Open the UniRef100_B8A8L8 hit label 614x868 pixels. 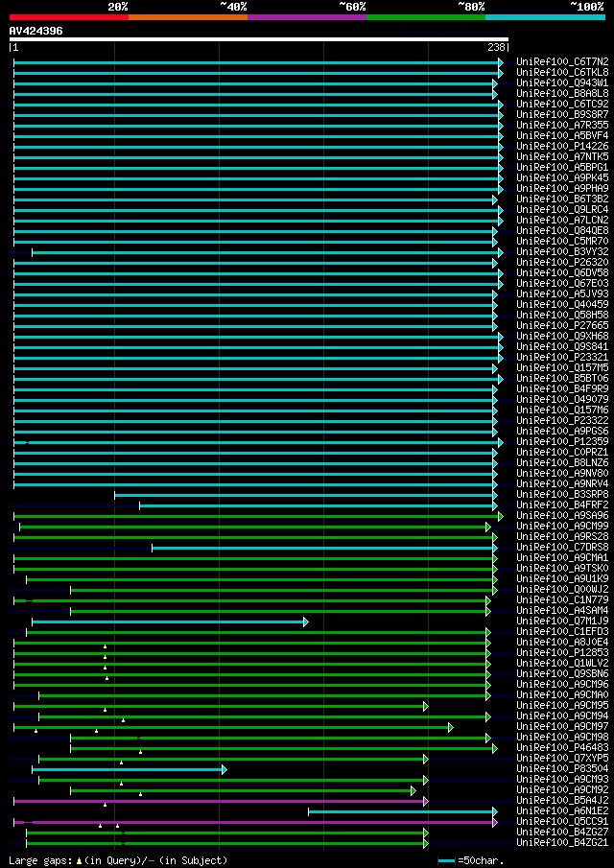click(x=562, y=94)
